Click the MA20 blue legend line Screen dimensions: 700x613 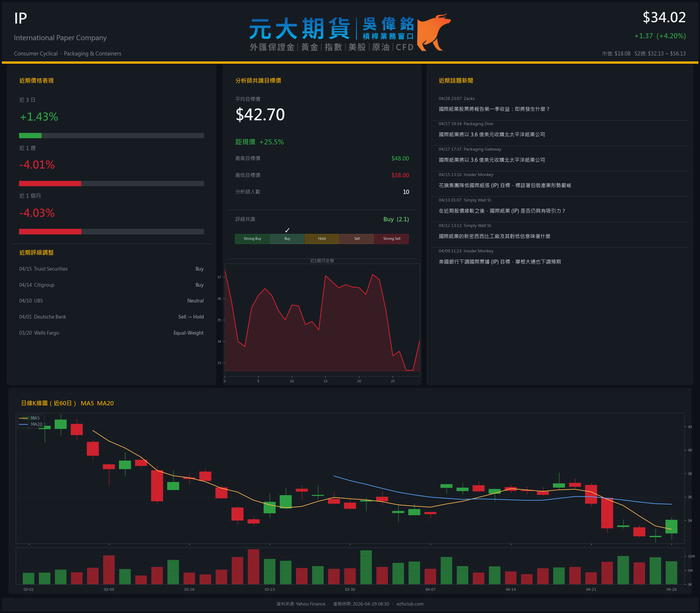click(x=24, y=424)
